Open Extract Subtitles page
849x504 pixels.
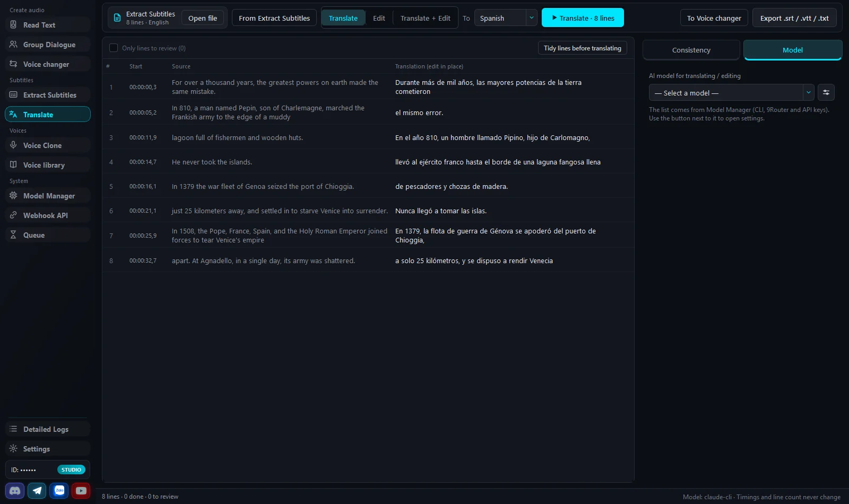[x=48, y=95]
